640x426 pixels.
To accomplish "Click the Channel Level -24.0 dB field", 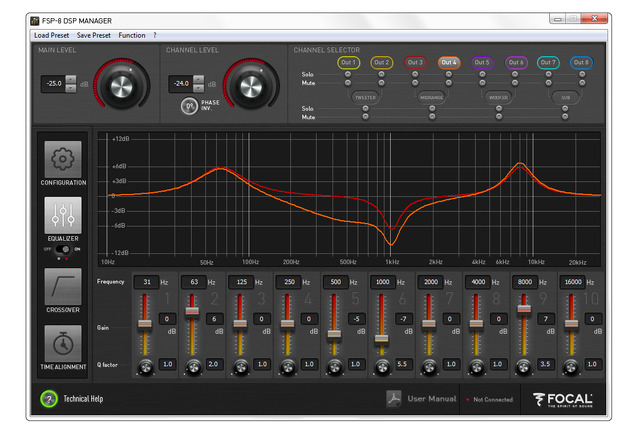I will click(x=181, y=84).
